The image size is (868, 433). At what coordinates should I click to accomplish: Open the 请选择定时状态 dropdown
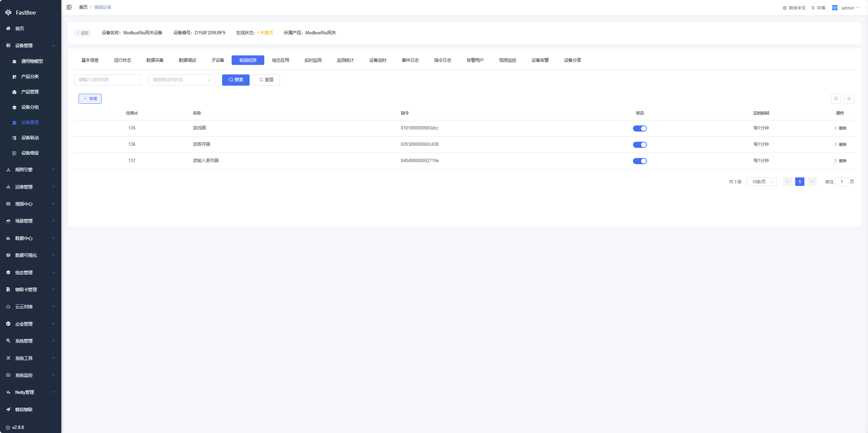[181, 80]
